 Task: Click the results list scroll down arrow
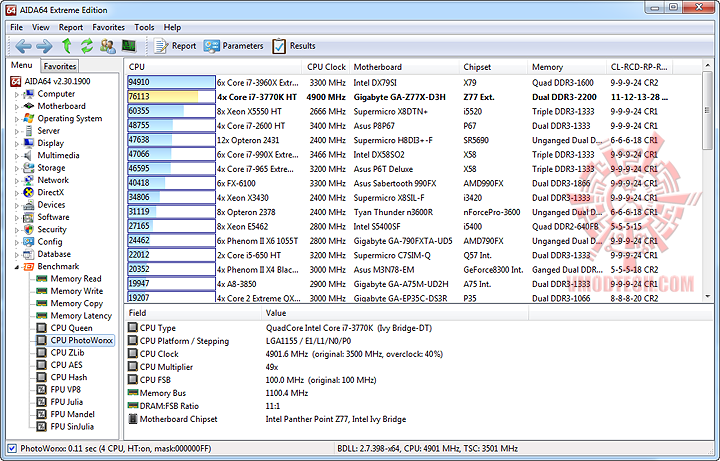pos(707,297)
